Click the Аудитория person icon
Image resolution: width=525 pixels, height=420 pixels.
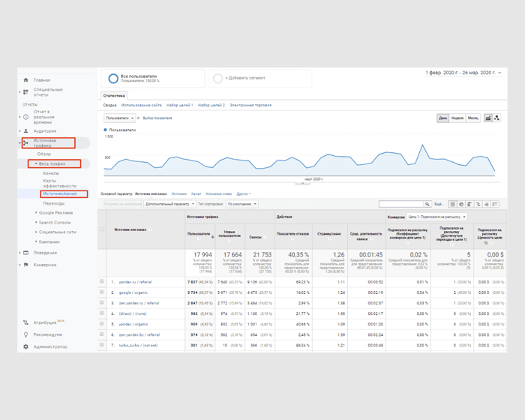point(25,131)
